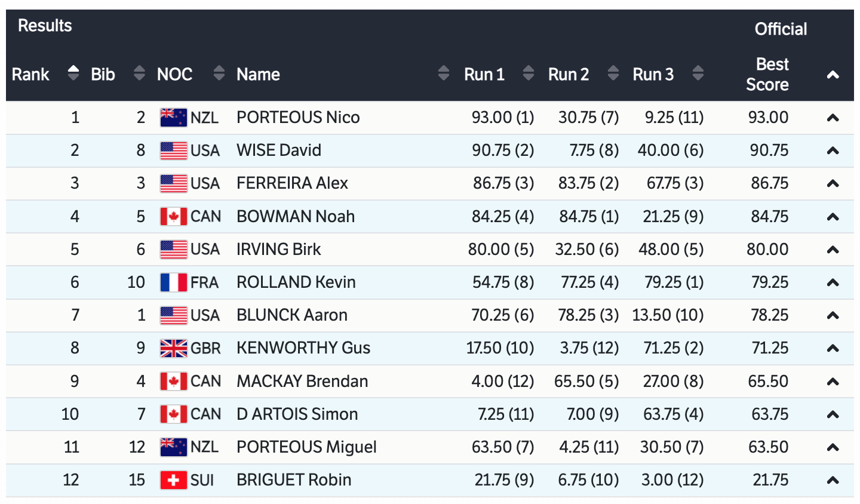
Task: Sort athletes by Name column arrows
Action: point(443,73)
